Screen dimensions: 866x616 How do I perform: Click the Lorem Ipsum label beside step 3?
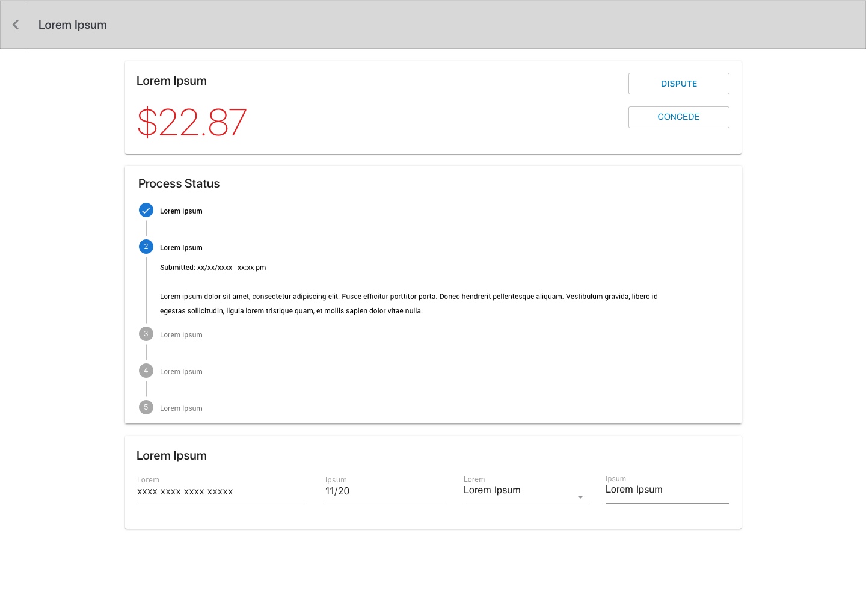pyautogui.click(x=181, y=335)
